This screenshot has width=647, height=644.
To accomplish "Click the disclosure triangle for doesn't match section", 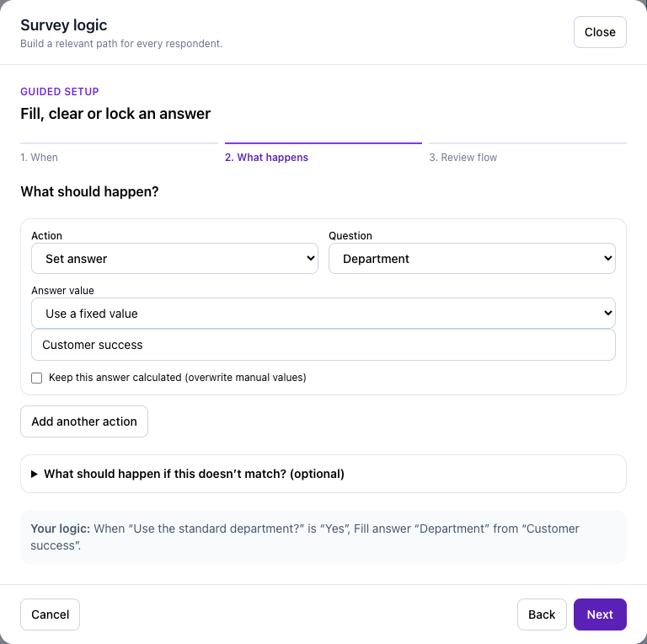I will tap(35, 474).
